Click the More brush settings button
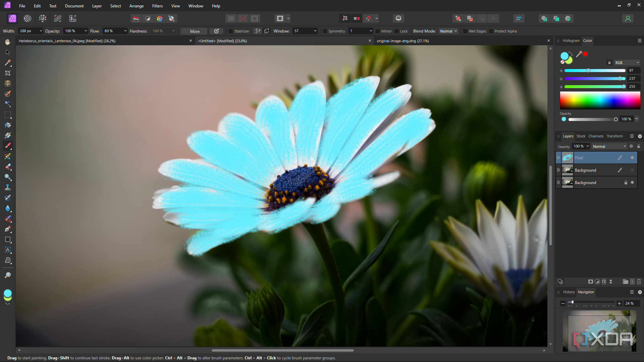644x362 pixels. [195, 31]
